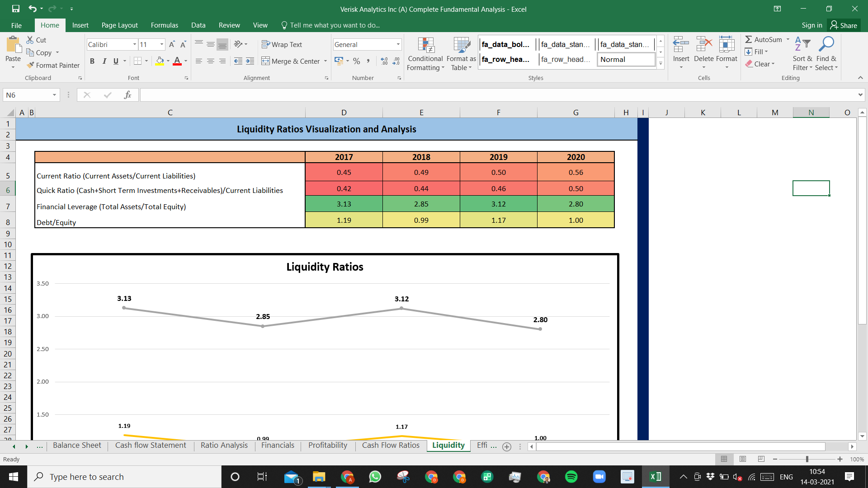This screenshot has width=868, height=488.
Task: Open Format as Table gallery
Action: pyautogui.click(x=461, y=54)
